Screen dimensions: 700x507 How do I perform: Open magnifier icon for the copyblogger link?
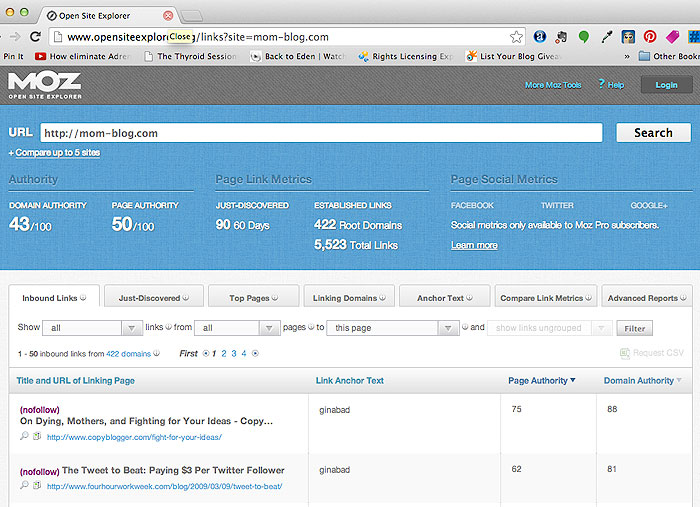(24, 436)
